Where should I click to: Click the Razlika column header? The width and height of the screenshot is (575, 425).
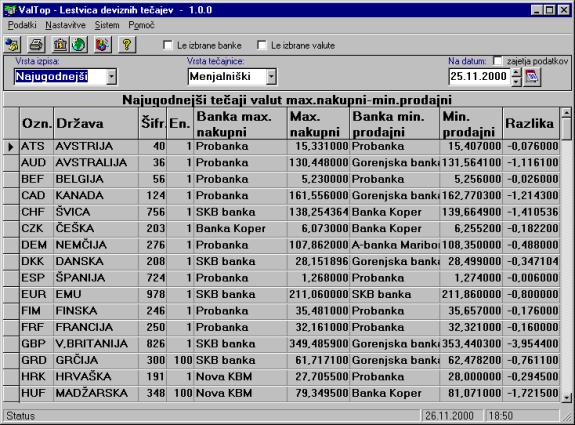(531, 124)
